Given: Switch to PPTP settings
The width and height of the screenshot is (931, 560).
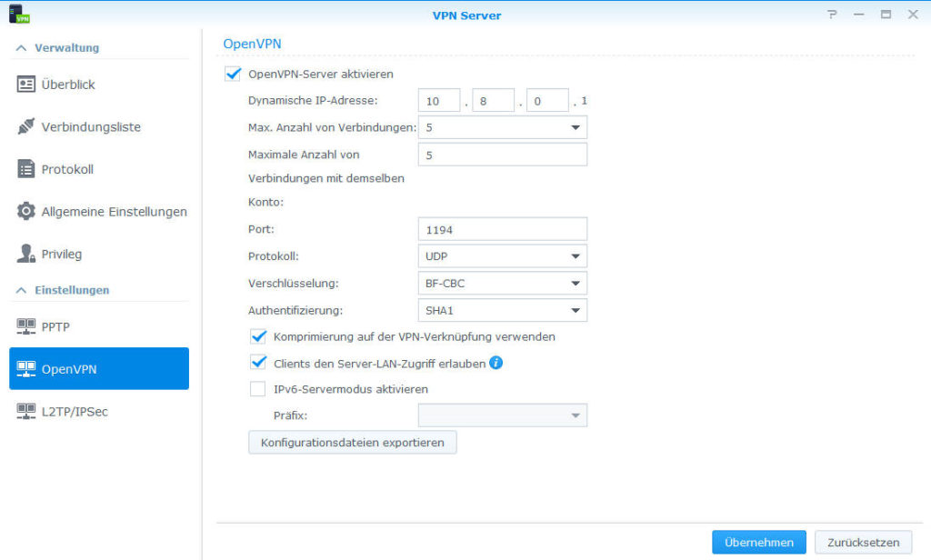Looking at the screenshot, I should click(x=99, y=326).
